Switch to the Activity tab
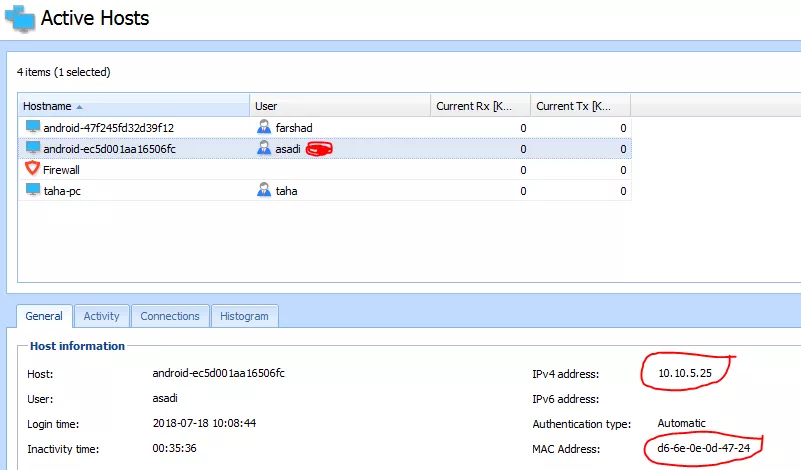801x470 pixels. pyautogui.click(x=102, y=316)
